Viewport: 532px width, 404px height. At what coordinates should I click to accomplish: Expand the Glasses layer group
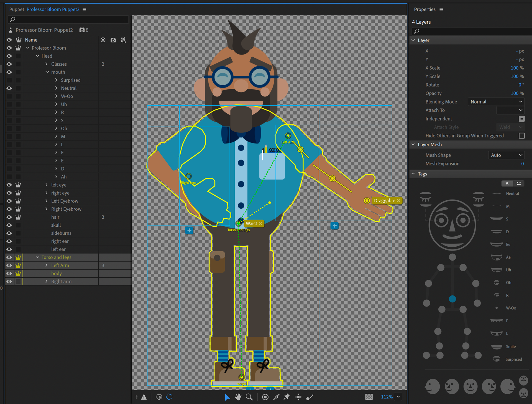click(x=47, y=64)
